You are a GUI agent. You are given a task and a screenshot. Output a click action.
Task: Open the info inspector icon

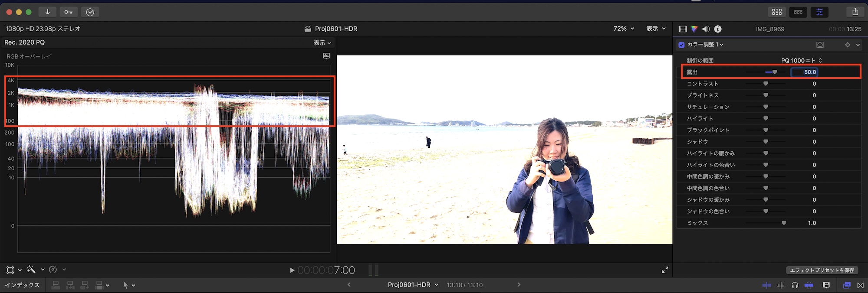718,29
